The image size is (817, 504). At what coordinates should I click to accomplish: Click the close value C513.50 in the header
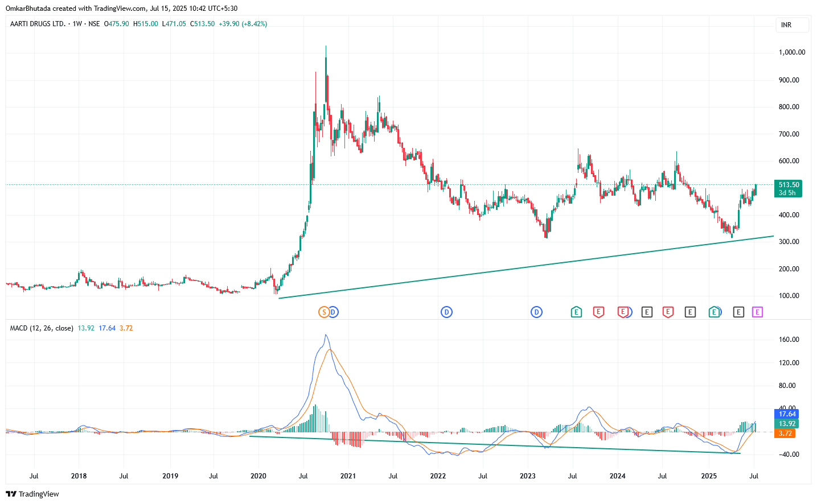[202, 24]
